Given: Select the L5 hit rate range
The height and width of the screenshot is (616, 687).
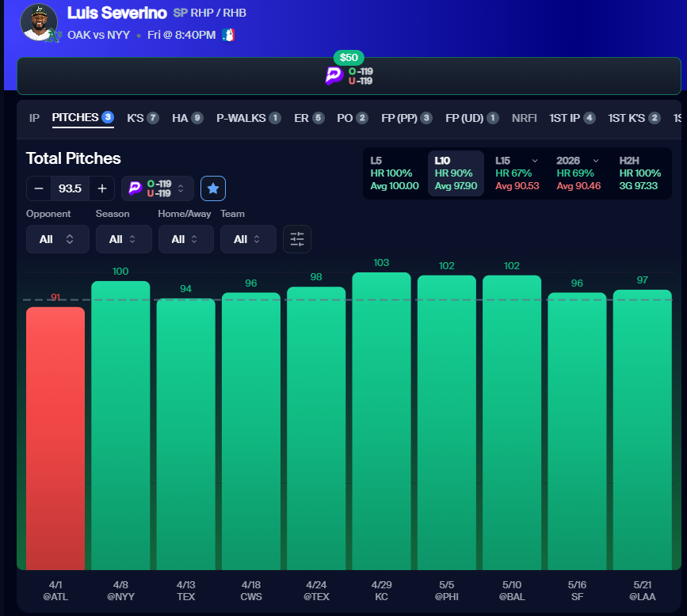Looking at the screenshot, I should (x=395, y=173).
